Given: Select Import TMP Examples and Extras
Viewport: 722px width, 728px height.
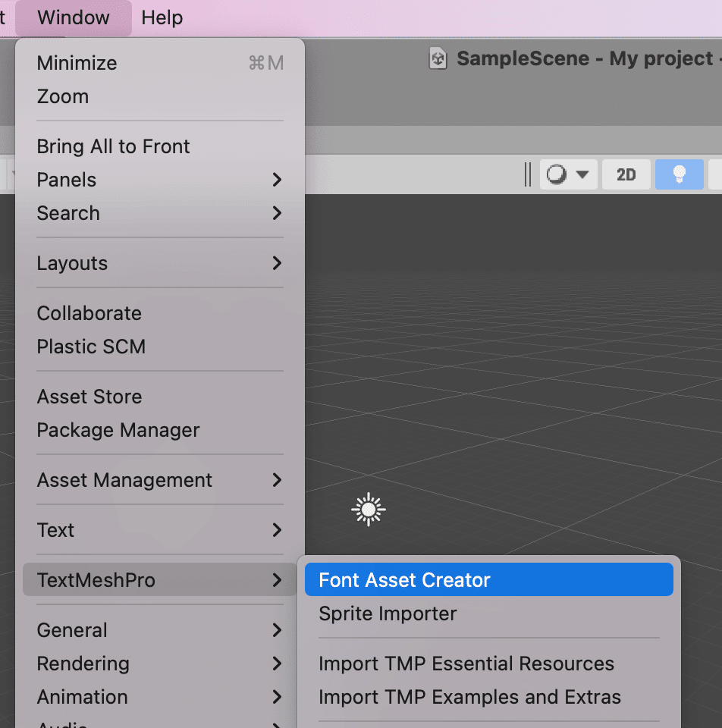Looking at the screenshot, I should 489,698.
